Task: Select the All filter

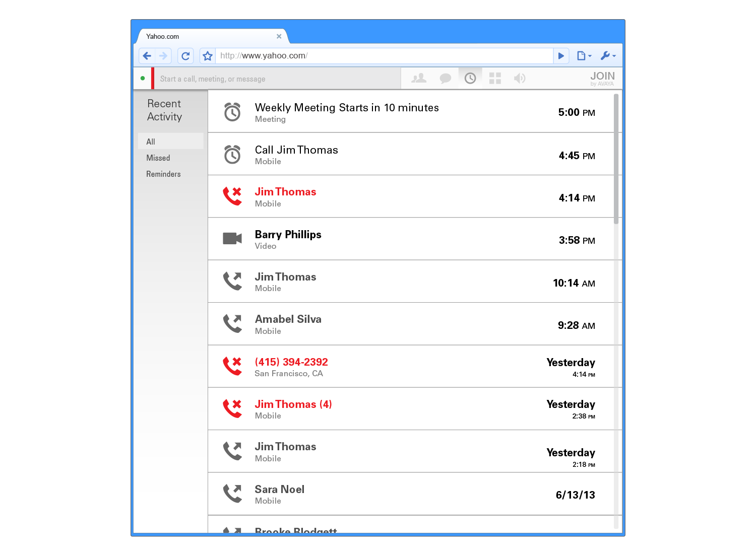Action: [x=171, y=142]
